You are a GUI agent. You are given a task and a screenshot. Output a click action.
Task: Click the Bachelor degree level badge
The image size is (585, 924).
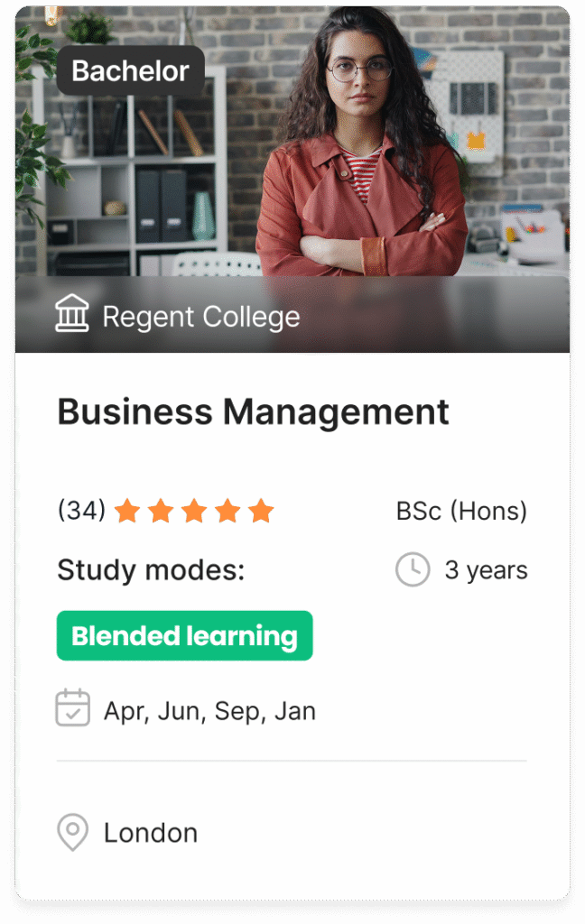(x=130, y=70)
